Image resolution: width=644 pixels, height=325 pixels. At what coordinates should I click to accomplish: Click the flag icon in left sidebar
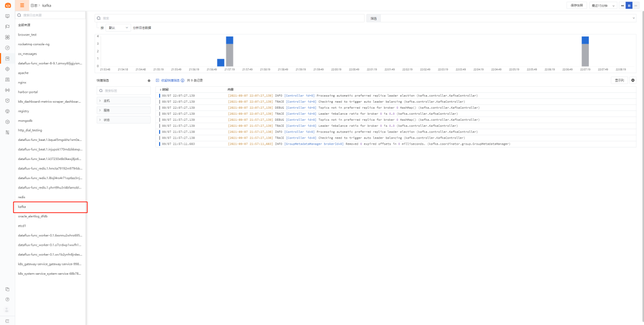[x=7, y=26]
